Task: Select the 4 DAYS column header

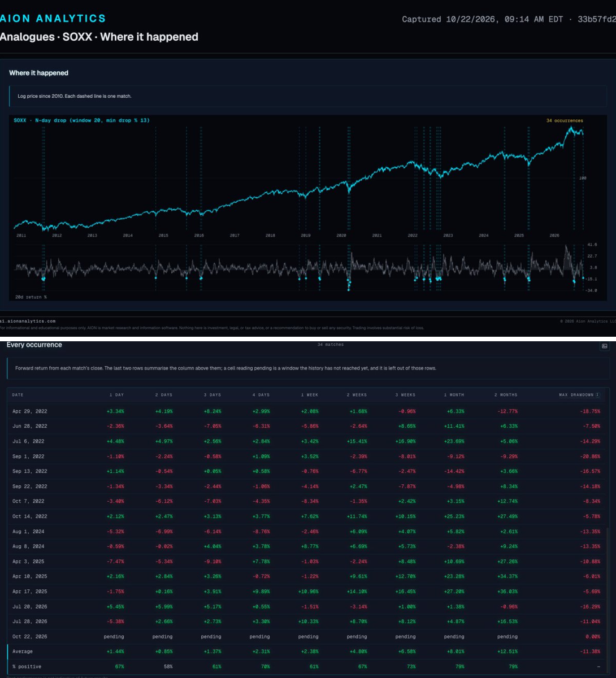Action: pyautogui.click(x=261, y=395)
